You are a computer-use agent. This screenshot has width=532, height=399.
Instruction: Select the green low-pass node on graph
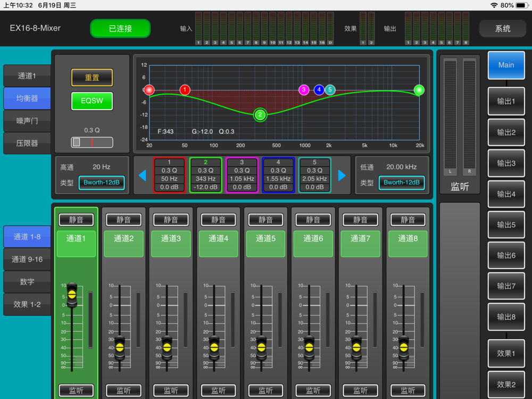click(x=419, y=90)
